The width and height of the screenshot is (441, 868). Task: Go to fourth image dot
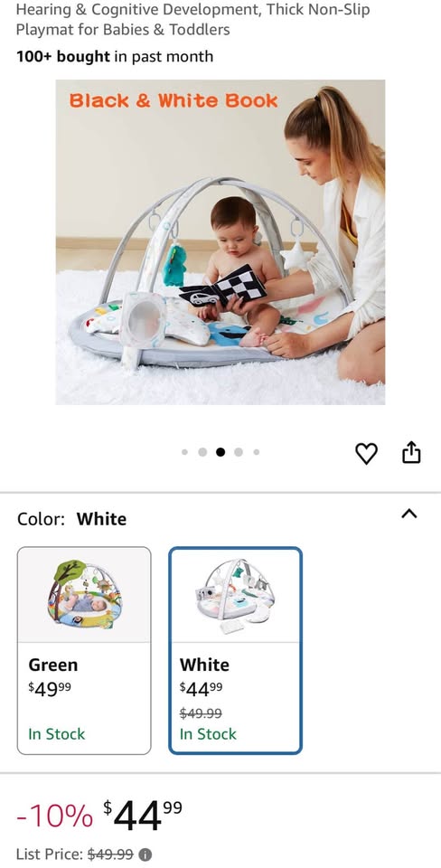click(x=239, y=452)
